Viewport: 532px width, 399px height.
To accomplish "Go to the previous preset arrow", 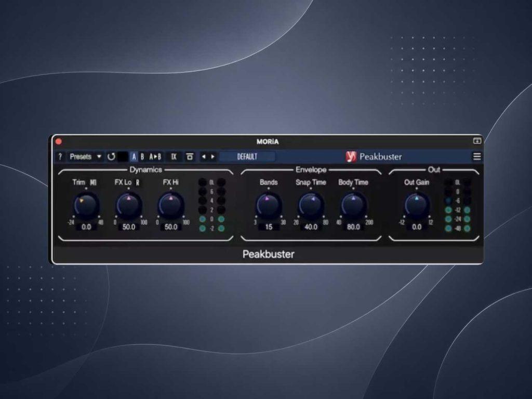I will pos(204,156).
